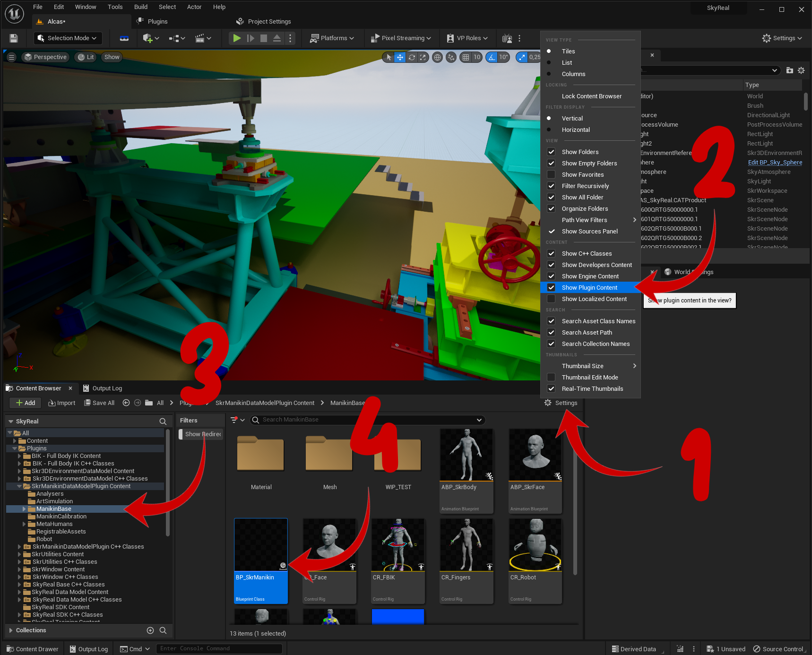This screenshot has width=812, height=655.
Task: Toggle rotation snap angle icon
Action: [x=492, y=57]
